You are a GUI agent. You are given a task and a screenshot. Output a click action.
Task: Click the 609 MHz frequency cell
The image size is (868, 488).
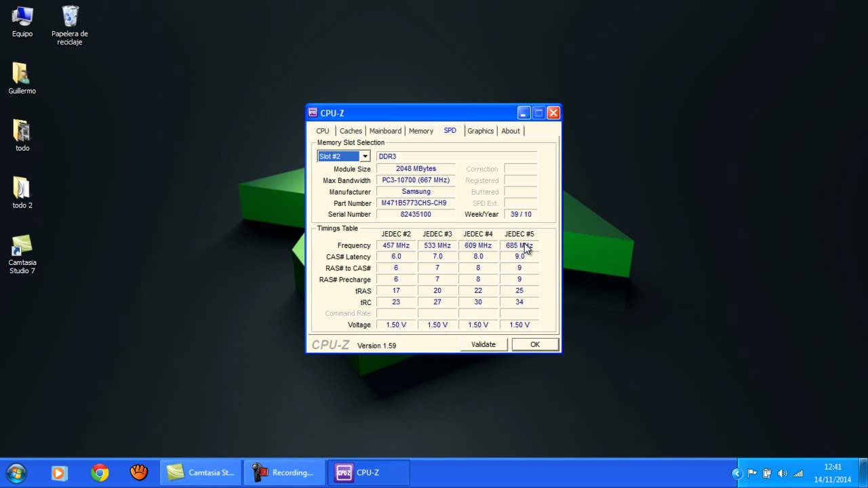[x=478, y=245]
